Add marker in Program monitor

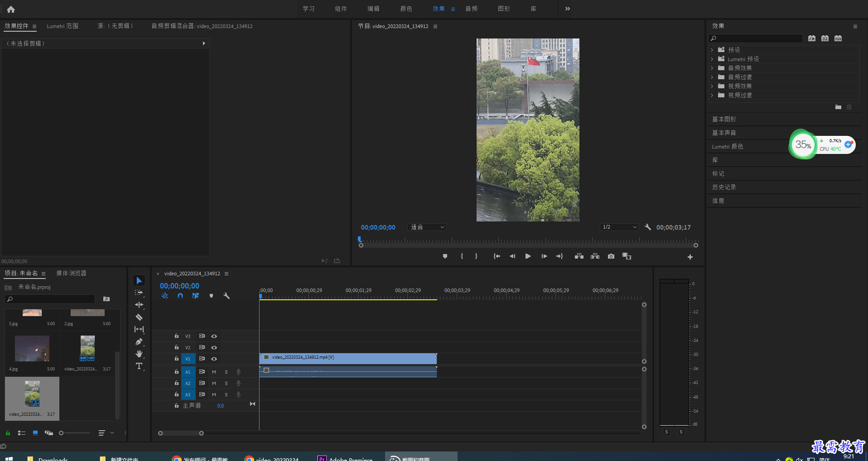[x=445, y=256]
